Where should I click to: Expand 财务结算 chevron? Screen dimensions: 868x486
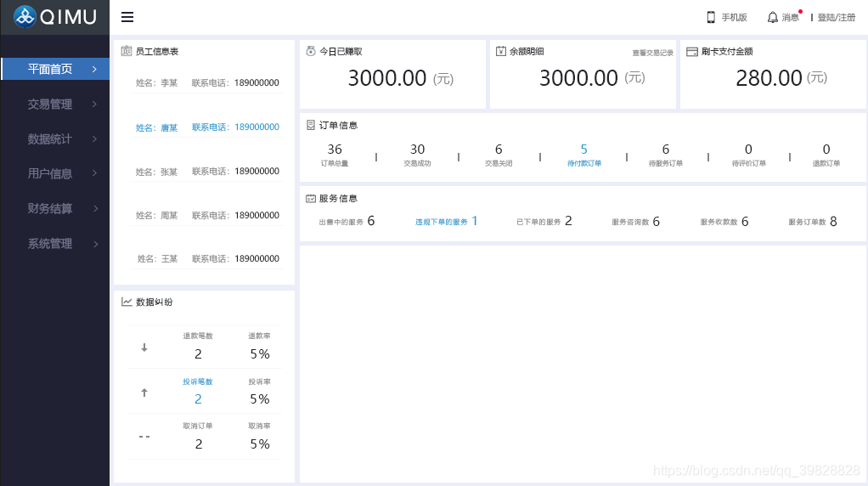tap(95, 208)
